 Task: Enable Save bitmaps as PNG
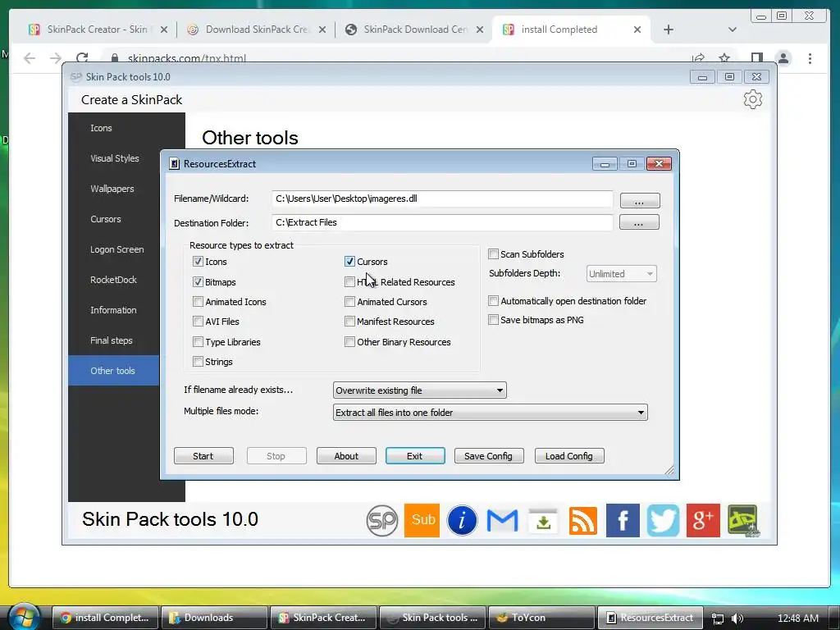coord(493,320)
